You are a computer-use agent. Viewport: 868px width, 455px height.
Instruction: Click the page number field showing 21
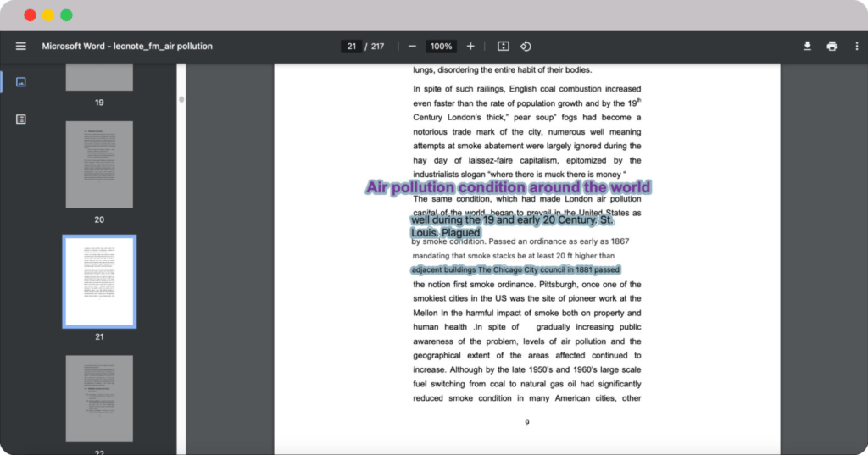tap(351, 46)
